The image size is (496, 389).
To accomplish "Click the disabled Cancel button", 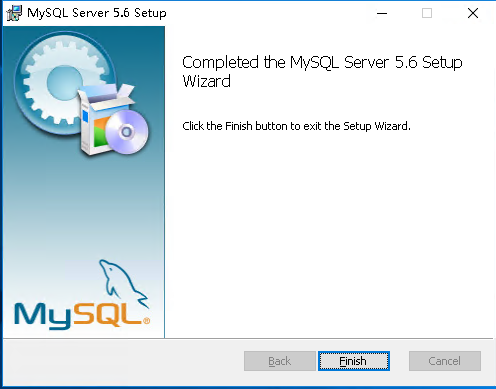I will (445, 361).
